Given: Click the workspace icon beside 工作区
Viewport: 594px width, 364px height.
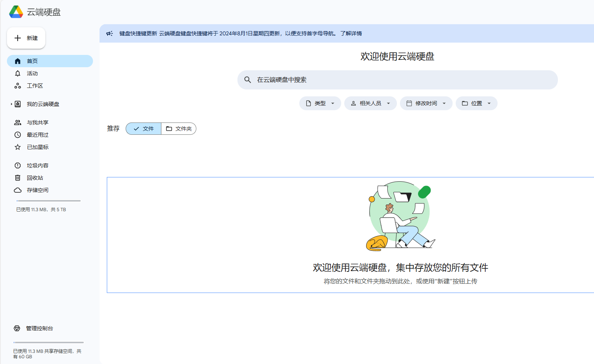Looking at the screenshot, I should 18,86.
